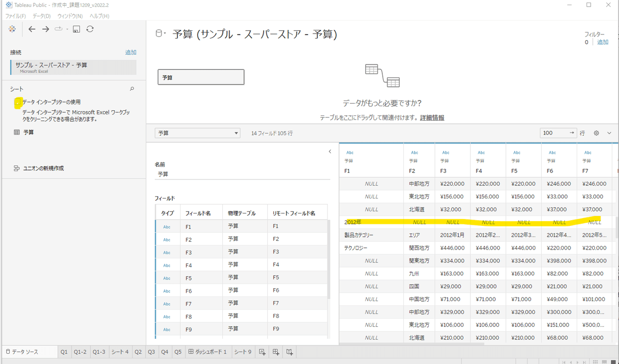This screenshot has width=619, height=364.
Task: Click the Abc type icon in the F1 field row
Action: (x=167, y=226)
